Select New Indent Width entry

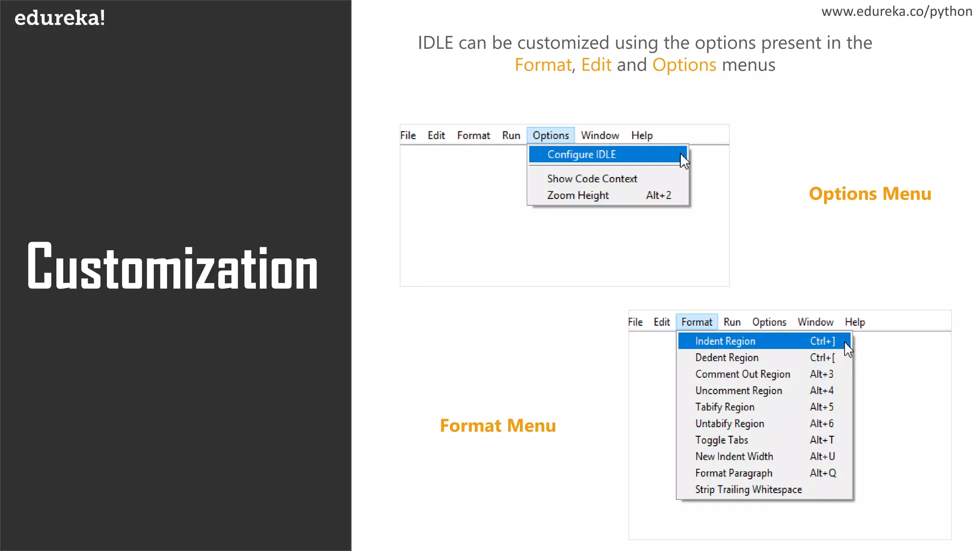pos(764,456)
